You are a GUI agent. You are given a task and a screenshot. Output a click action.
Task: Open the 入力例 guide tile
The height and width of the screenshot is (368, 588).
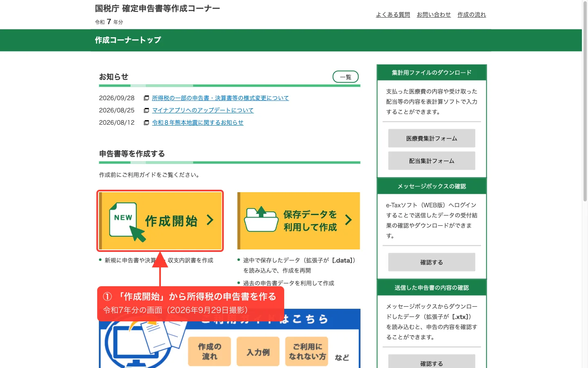tap(258, 351)
